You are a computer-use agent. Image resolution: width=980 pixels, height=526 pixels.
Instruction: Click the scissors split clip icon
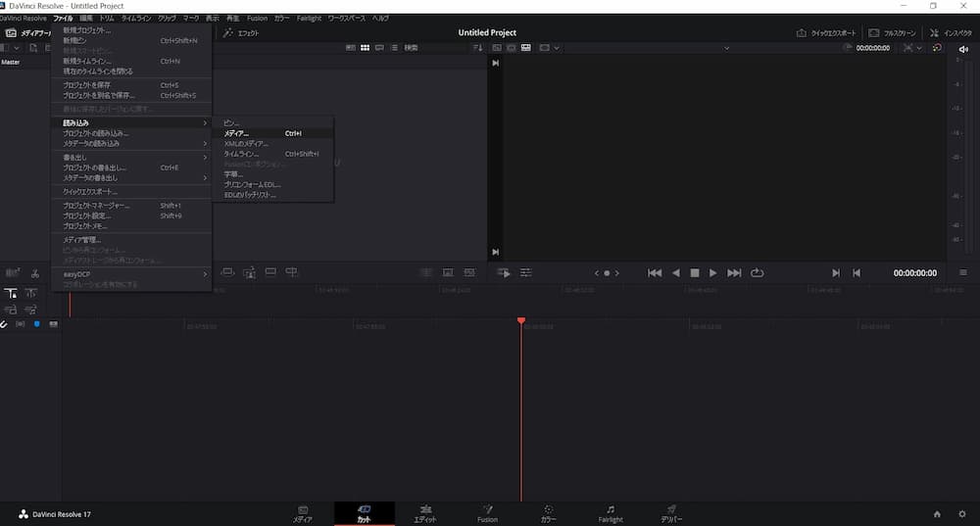pos(35,273)
